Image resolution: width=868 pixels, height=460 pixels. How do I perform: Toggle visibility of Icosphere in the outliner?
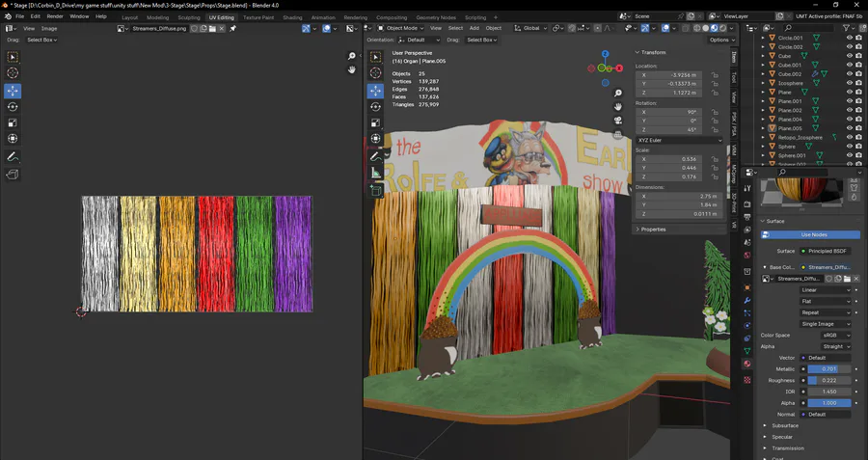[849, 83]
